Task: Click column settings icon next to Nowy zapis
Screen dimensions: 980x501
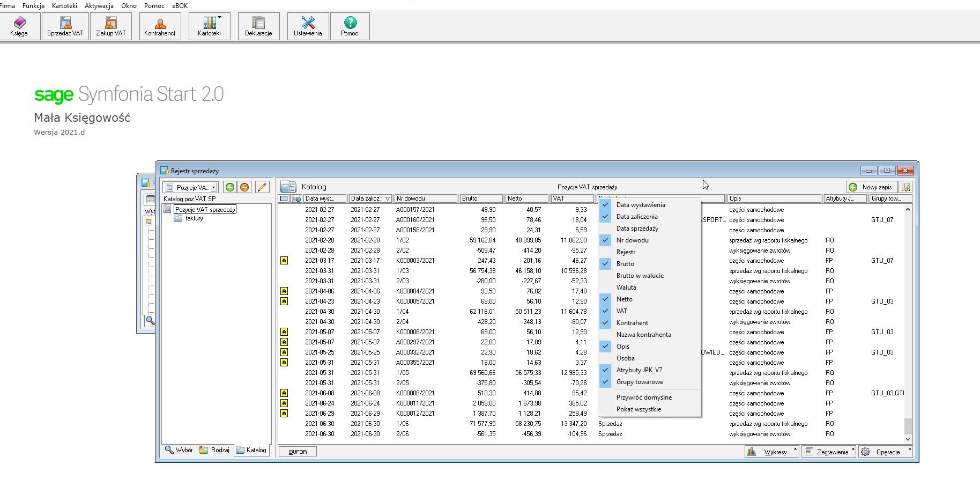Action: [x=906, y=187]
